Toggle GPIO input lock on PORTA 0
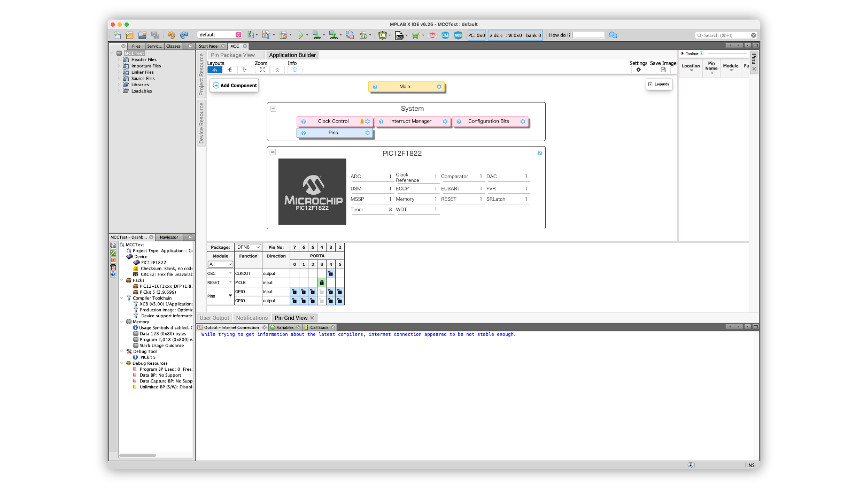868x489 pixels. tap(294, 292)
